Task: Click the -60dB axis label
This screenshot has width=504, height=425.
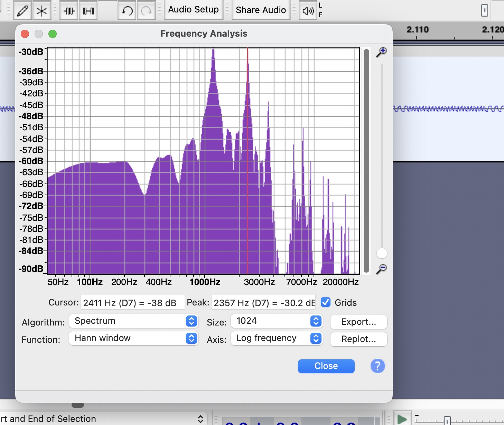Action: click(x=31, y=161)
